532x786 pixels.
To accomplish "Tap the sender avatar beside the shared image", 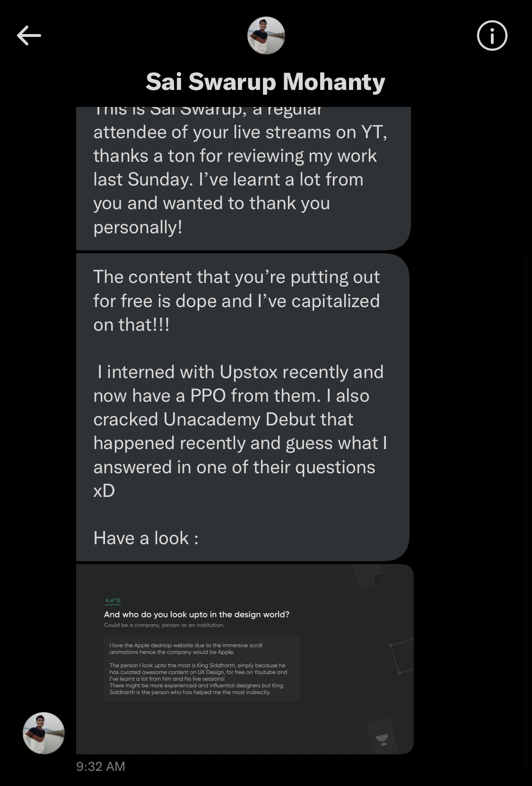I will pyautogui.click(x=44, y=733).
